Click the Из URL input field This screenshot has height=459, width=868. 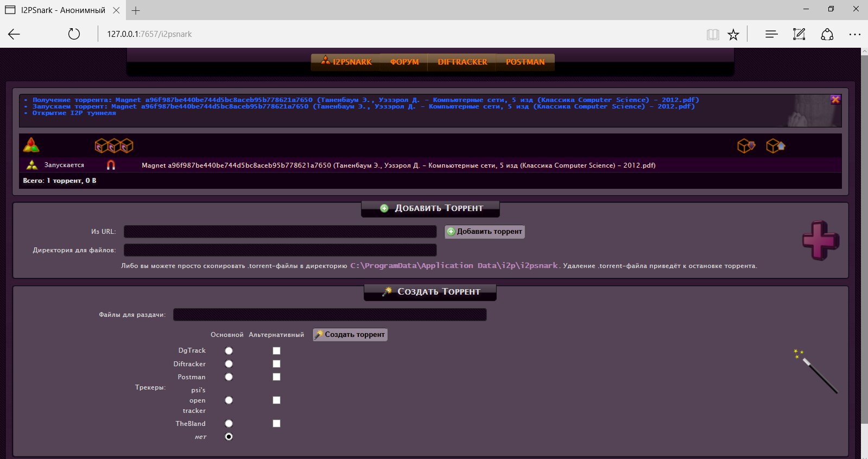280,232
